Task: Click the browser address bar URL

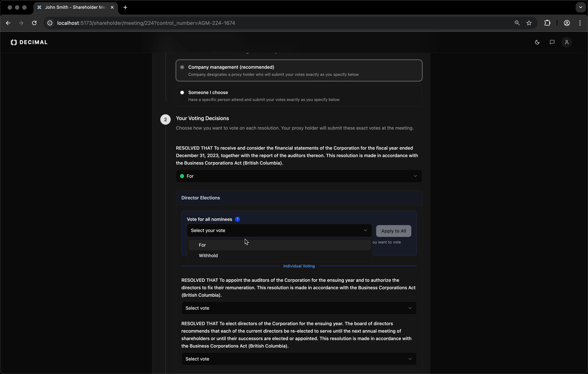Action: tap(146, 23)
